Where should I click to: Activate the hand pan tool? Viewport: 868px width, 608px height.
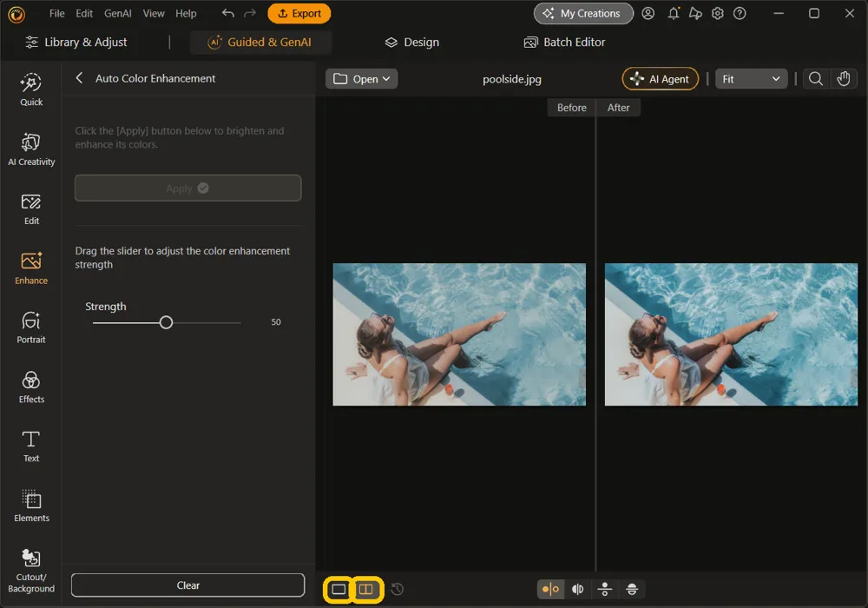(844, 79)
